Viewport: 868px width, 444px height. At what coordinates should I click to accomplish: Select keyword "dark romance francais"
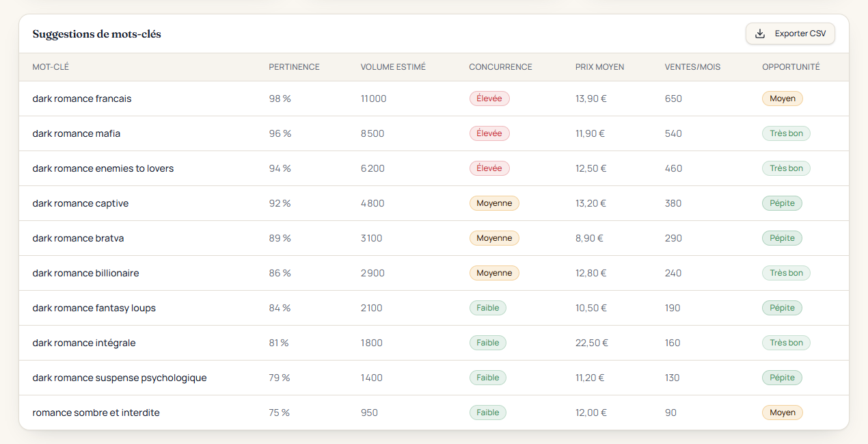(82, 99)
